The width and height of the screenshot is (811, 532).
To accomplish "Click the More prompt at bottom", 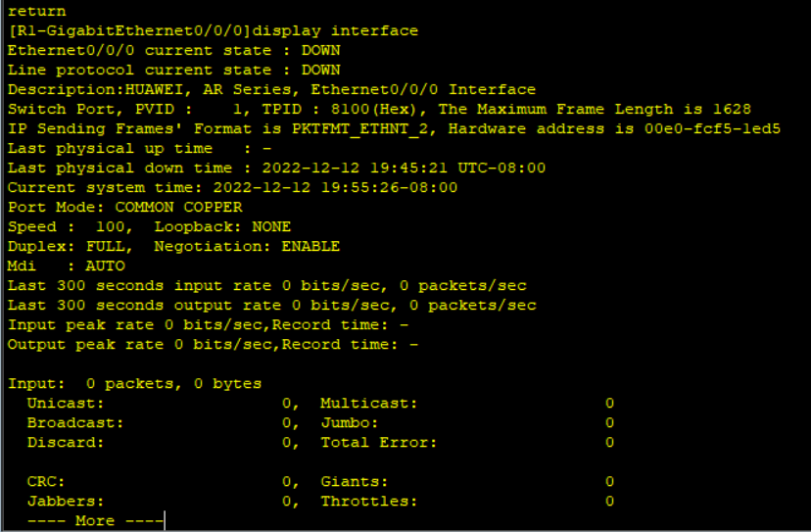I will pos(95,520).
